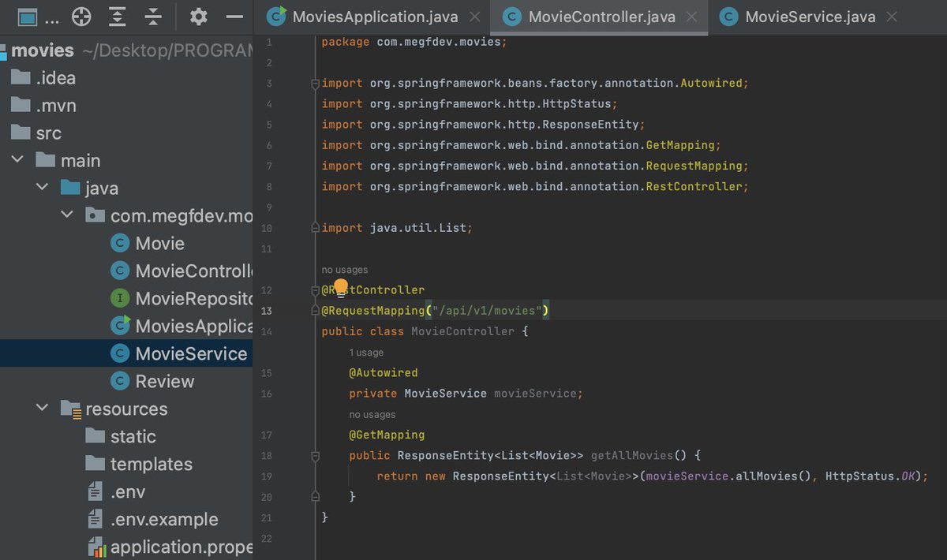Collapse the main folder chevron

tap(17, 160)
